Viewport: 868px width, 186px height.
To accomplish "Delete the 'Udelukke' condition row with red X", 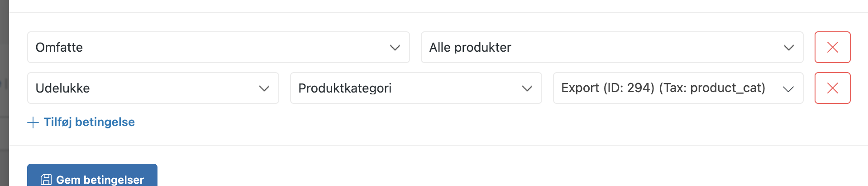I will [832, 88].
